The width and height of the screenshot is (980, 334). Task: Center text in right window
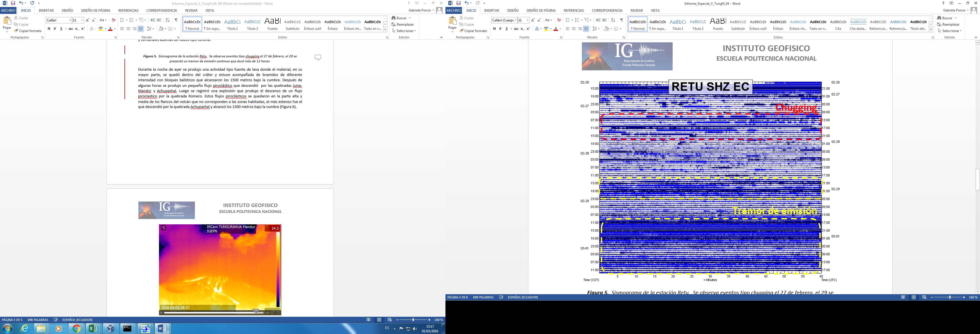pyautogui.click(x=574, y=29)
